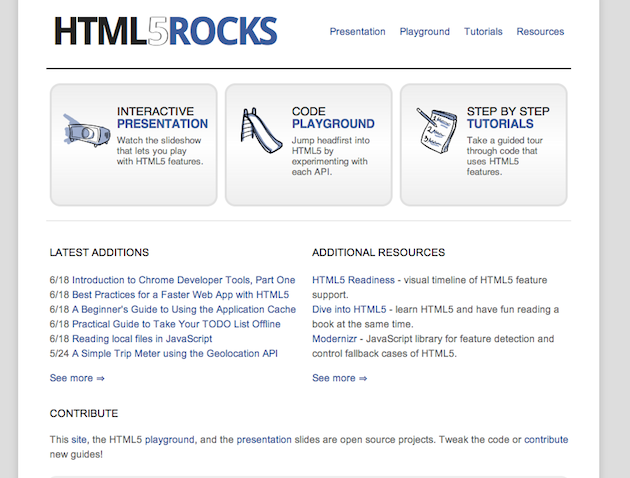Go to Tutorials in top navigation
The width and height of the screenshot is (630, 478).
483,32
